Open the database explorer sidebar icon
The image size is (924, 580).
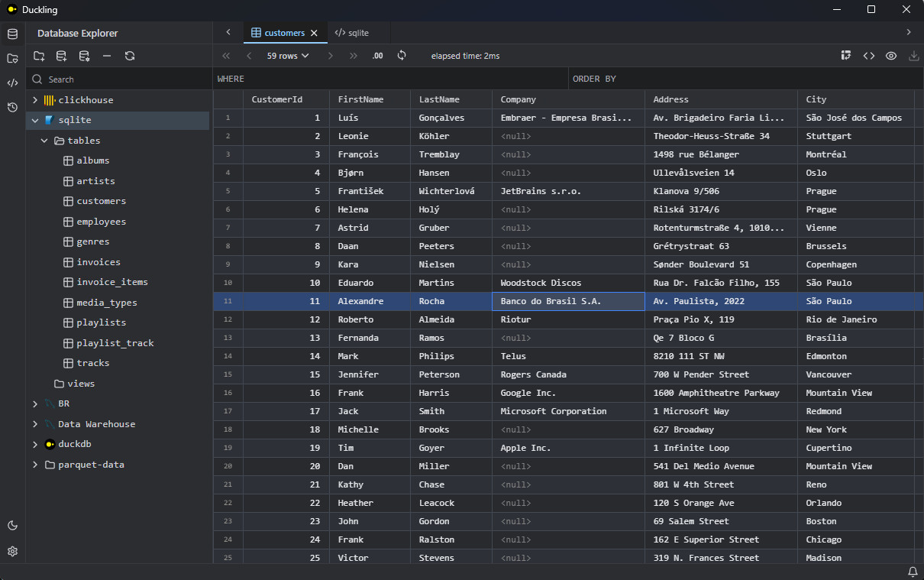click(x=12, y=34)
